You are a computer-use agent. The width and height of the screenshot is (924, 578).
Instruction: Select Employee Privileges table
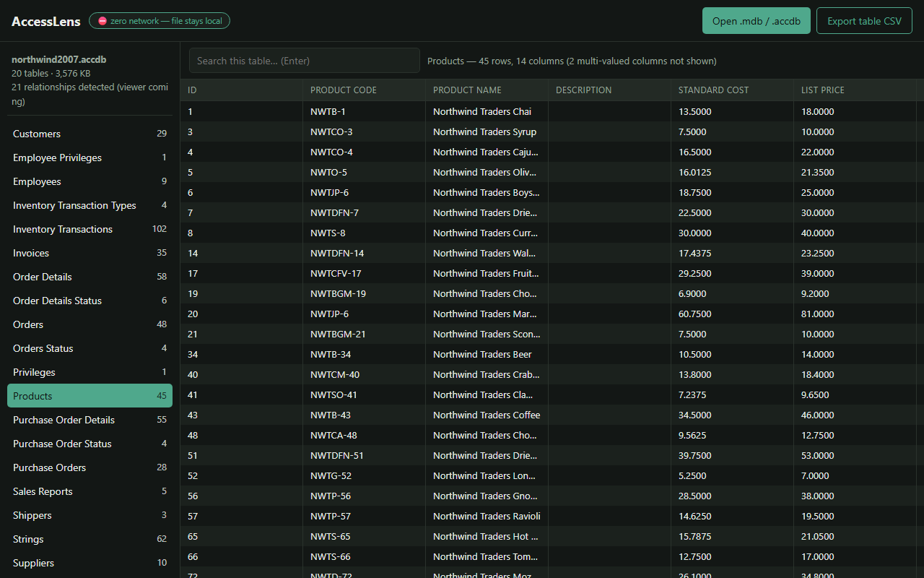[90, 158]
